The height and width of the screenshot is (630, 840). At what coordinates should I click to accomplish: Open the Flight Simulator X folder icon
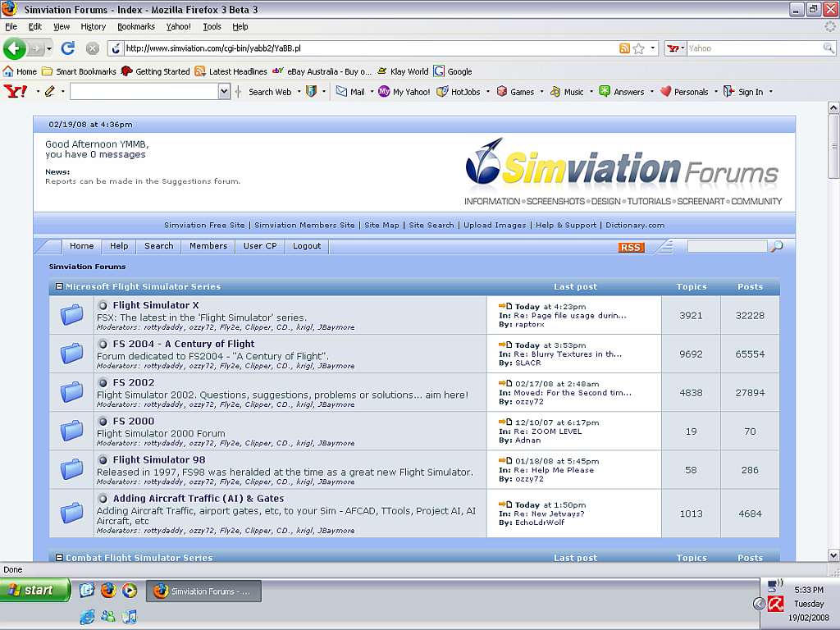coord(72,315)
